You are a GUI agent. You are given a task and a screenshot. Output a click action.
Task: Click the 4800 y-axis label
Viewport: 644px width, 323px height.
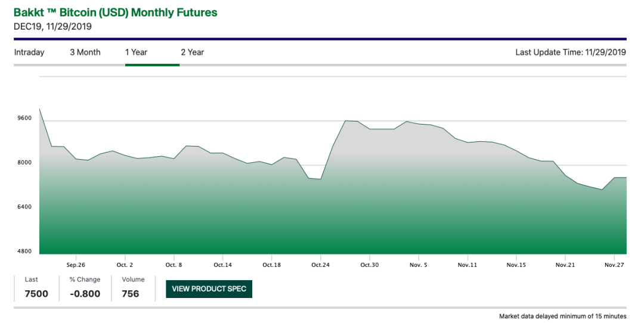coord(24,251)
